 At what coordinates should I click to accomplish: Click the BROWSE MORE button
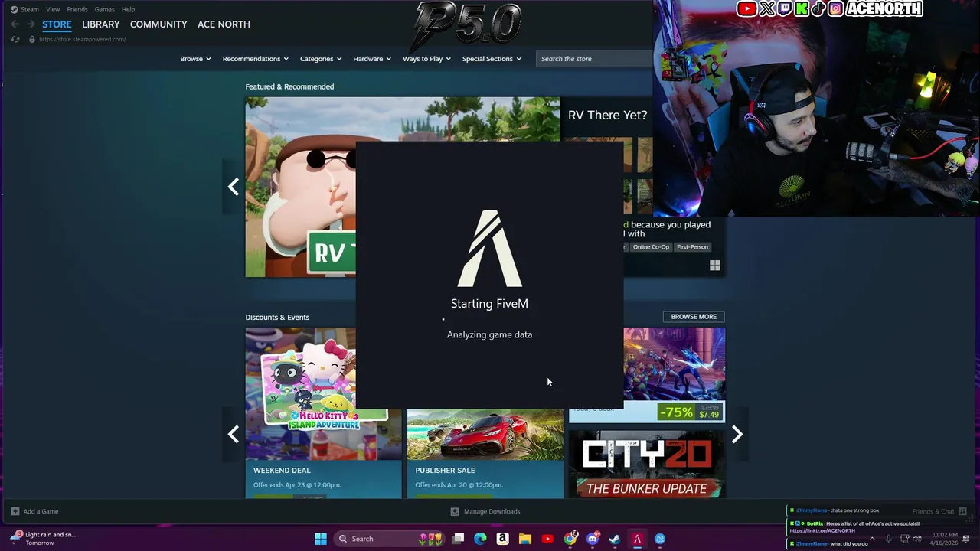[694, 317]
